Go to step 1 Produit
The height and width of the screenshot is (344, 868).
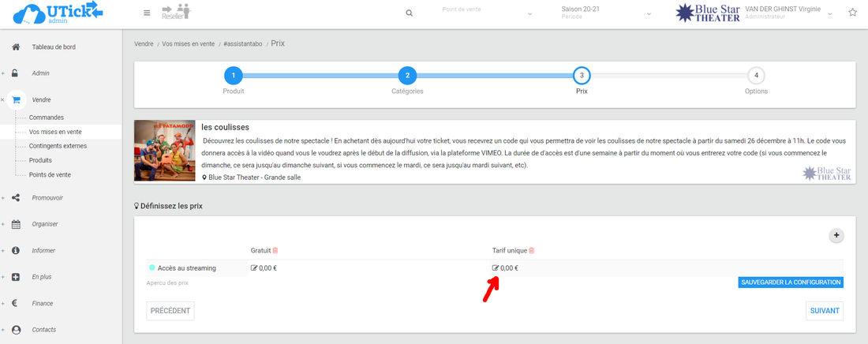233,77
